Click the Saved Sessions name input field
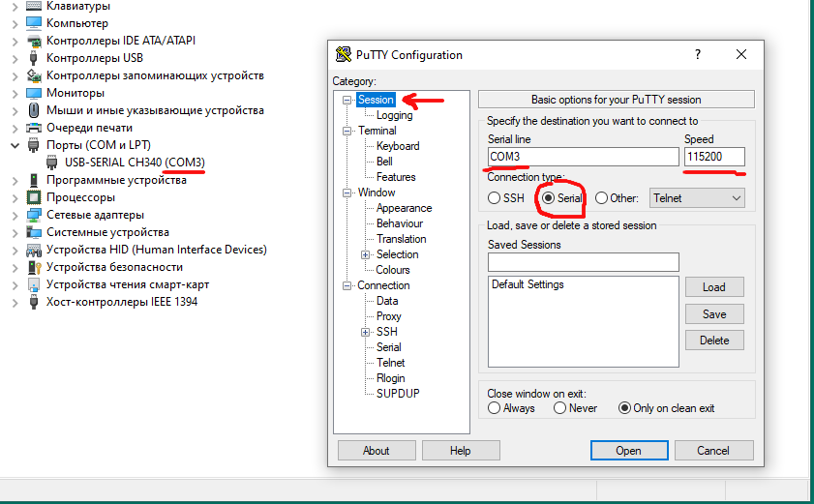814x504 pixels. (583, 262)
